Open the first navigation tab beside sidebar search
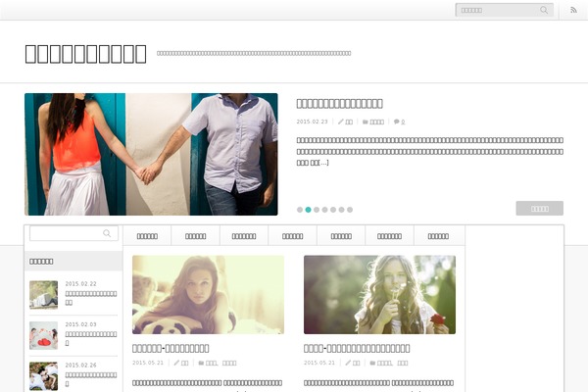This screenshot has width=588, height=392. [x=147, y=236]
